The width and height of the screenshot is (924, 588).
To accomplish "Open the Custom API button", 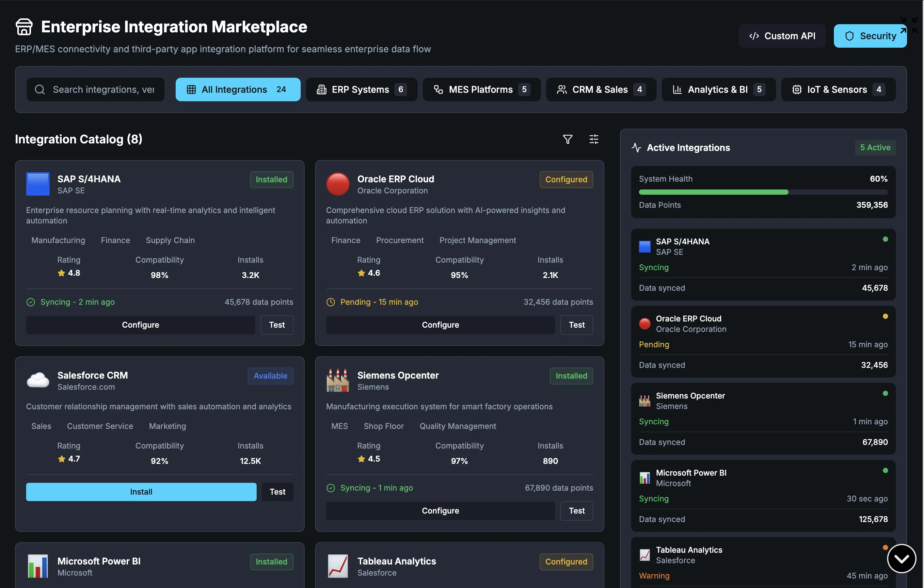I will point(782,36).
